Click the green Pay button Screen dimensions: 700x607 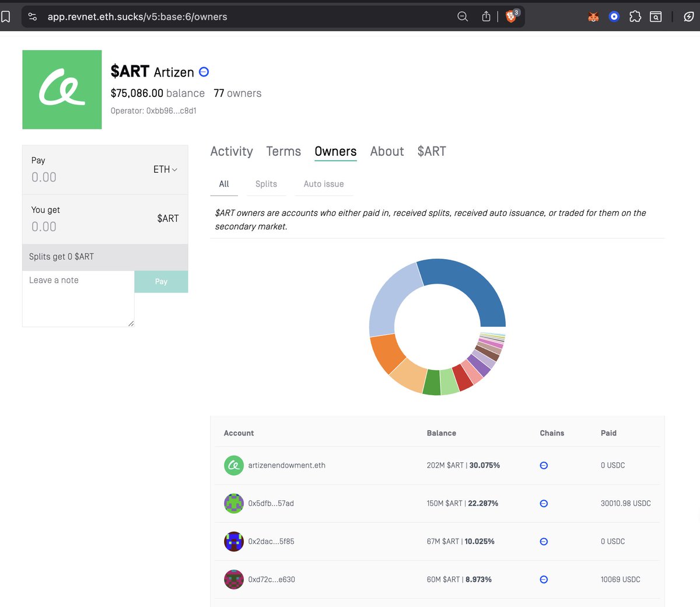[161, 281]
